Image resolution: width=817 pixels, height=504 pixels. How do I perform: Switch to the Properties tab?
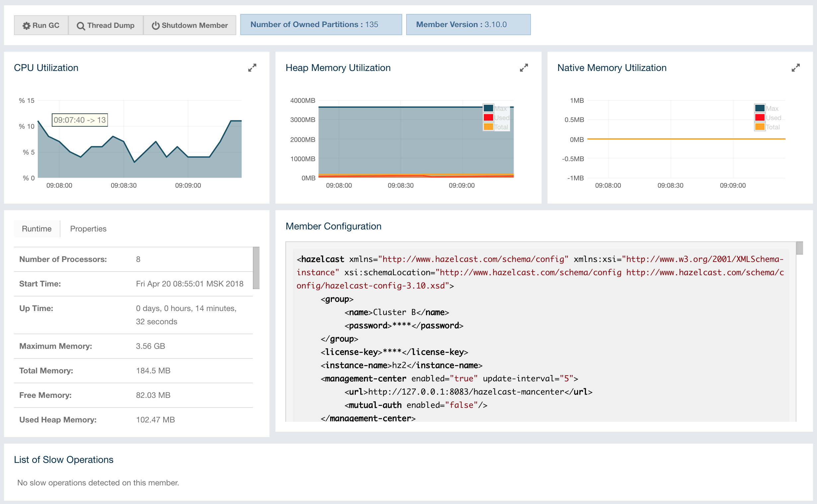coord(89,229)
